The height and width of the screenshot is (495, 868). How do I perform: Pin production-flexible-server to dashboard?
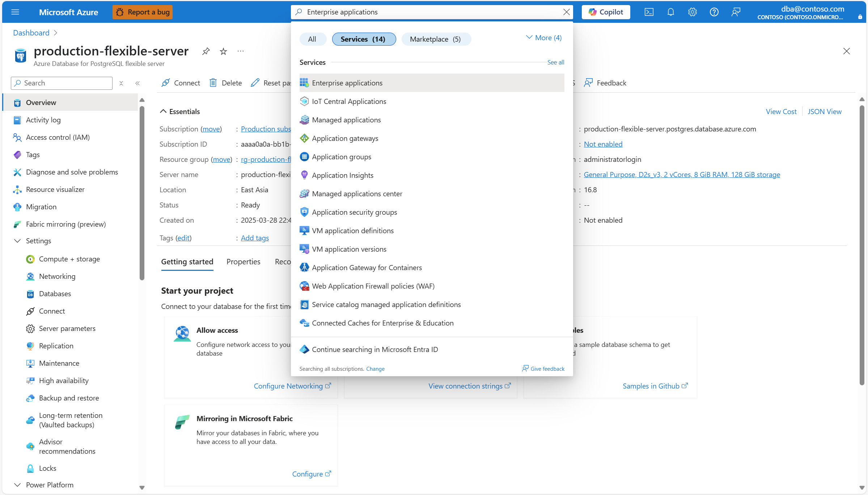(206, 51)
